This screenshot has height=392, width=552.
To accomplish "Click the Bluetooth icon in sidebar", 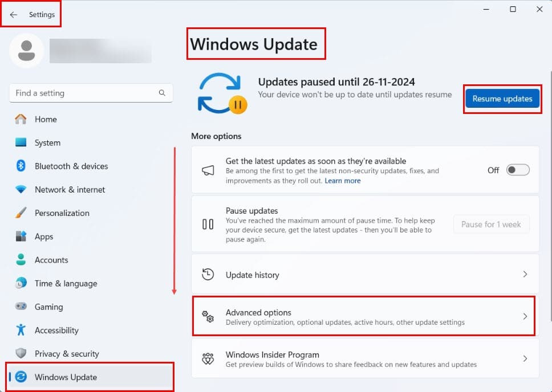I will [x=21, y=166].
